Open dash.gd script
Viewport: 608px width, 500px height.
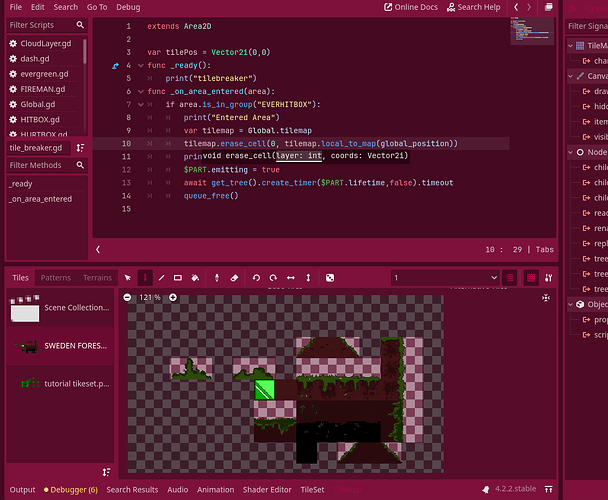[45, 59]
